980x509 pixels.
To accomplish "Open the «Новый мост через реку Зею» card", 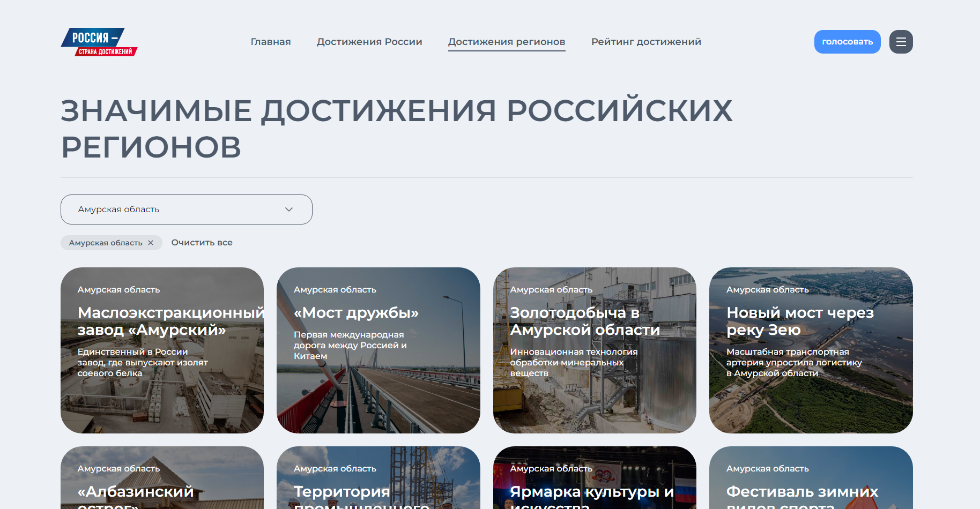I will (811, 350).
